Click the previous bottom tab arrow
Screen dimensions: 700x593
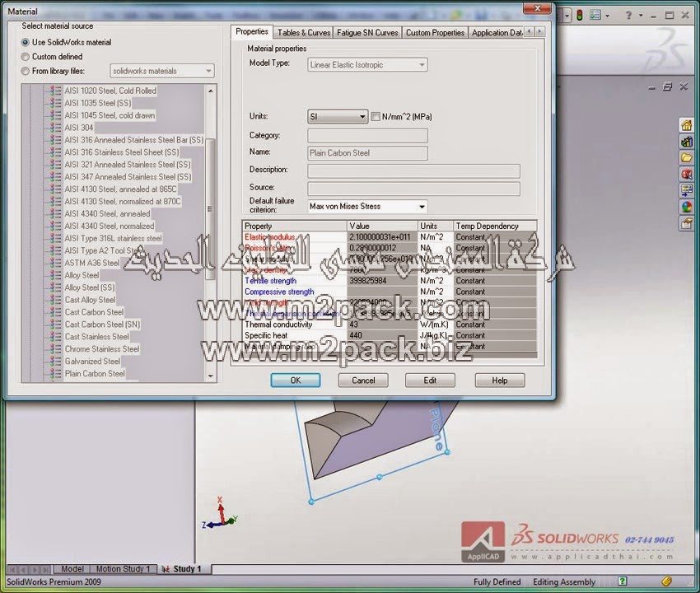coord(23,569)
